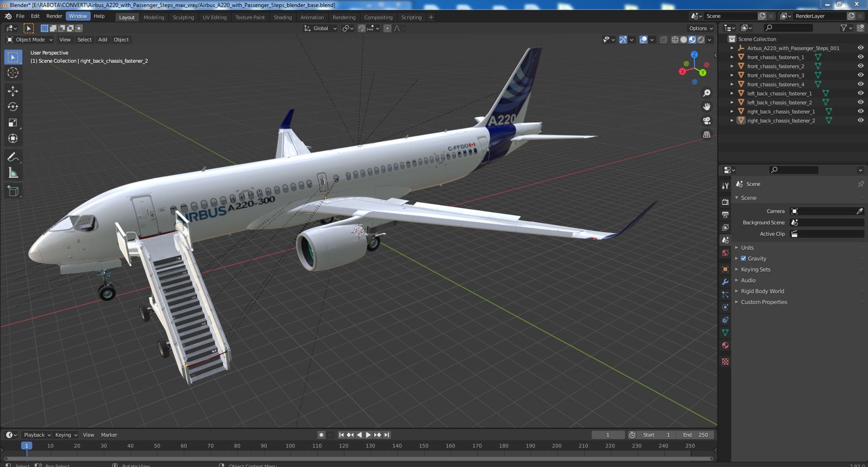Toggle auto keying record button
The width and height of the screenshot is (868, 467).
coord(321,435)
